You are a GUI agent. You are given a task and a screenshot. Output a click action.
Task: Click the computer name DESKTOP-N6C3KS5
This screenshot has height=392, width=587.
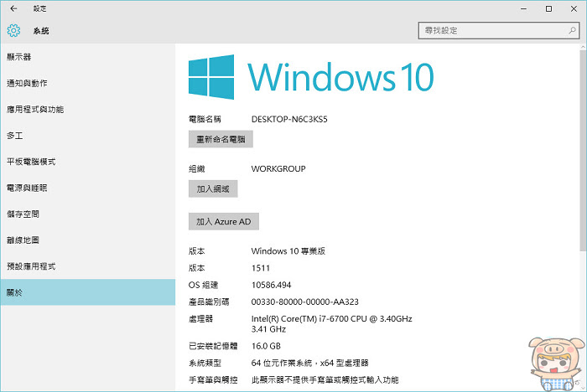pos(289,119)
